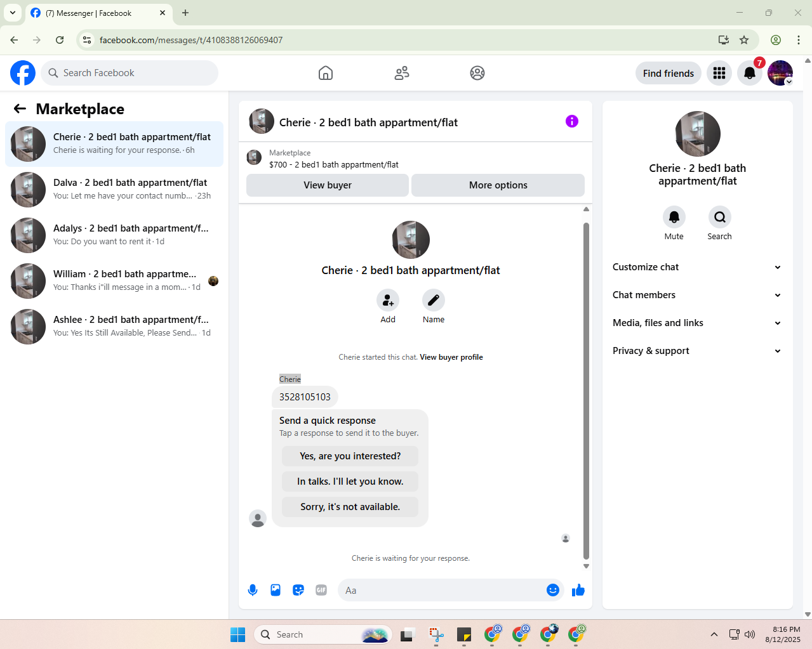Viewport: 812px width, 649px height.
Task: Click the Windows taskbar Search box
Action: tap(323, 634)
